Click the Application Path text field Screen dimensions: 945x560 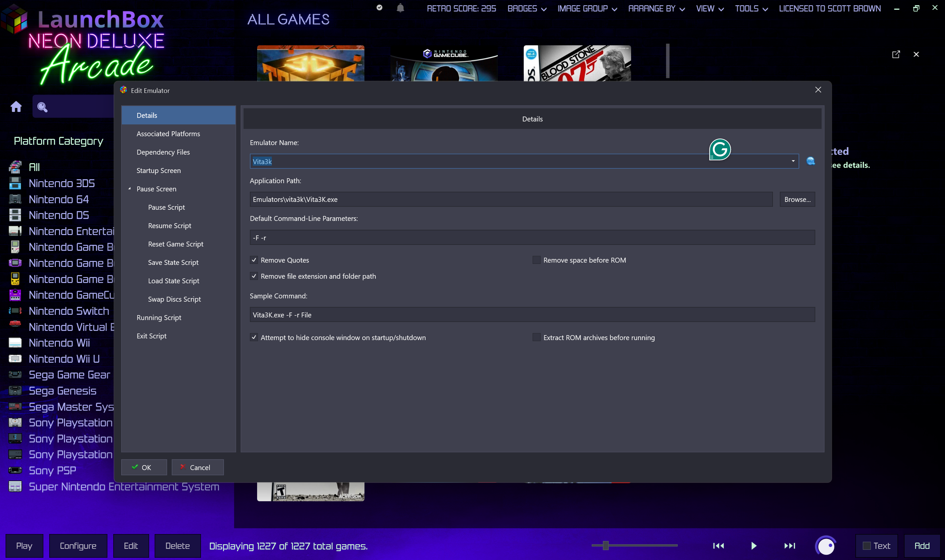[511, 199]
